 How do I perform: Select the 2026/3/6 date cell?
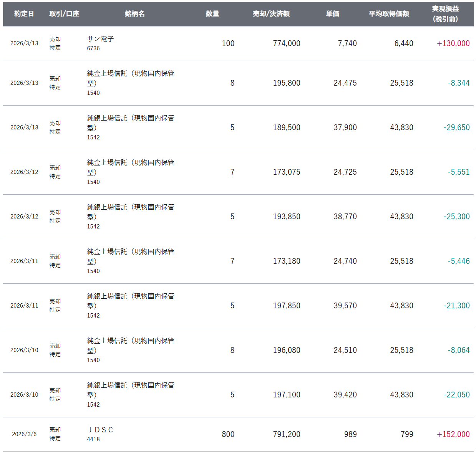[24, 434]
